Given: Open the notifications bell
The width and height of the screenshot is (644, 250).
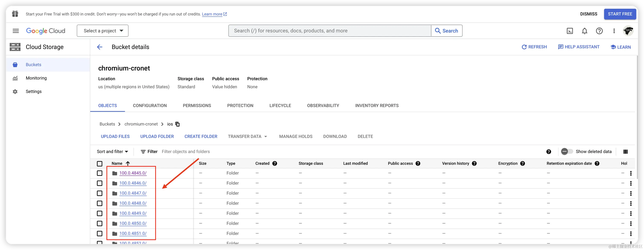Looking at the screenshot, I should 585,31.
